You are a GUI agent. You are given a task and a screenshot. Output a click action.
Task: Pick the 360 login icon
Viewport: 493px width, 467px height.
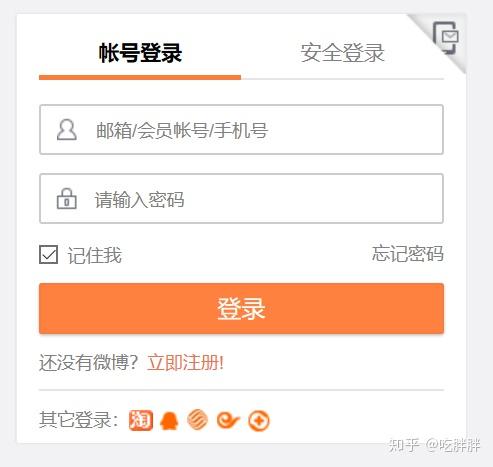[259, 421]
